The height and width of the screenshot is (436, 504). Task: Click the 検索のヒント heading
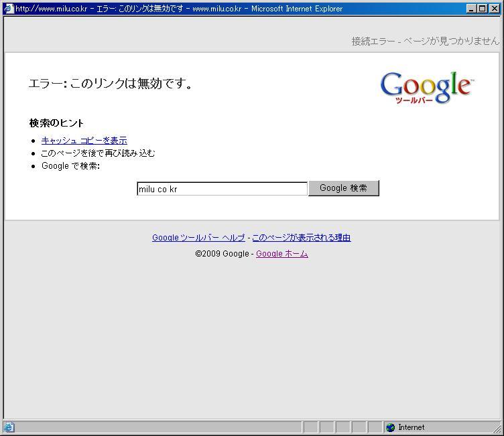click(x=56, y=123)
